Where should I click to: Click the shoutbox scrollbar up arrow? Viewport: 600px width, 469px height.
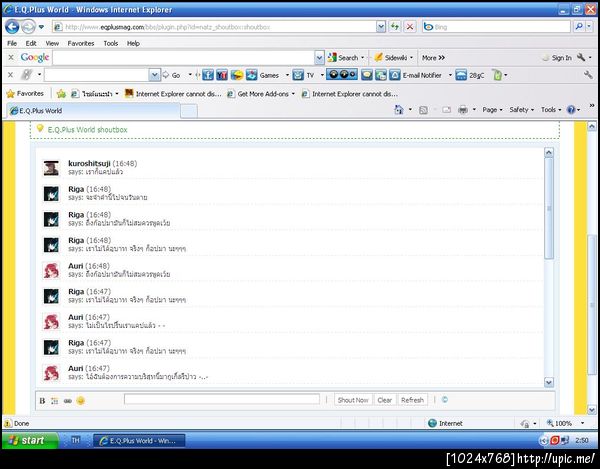point(549,153)
